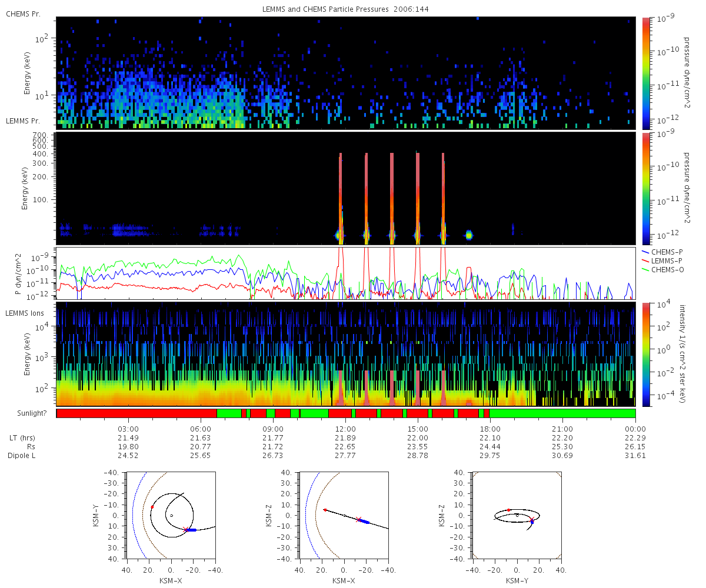The width and height of the screenshot is (706, 588).
Task: Click the 12:00 time axis label
Action: [x=345, y=429]
